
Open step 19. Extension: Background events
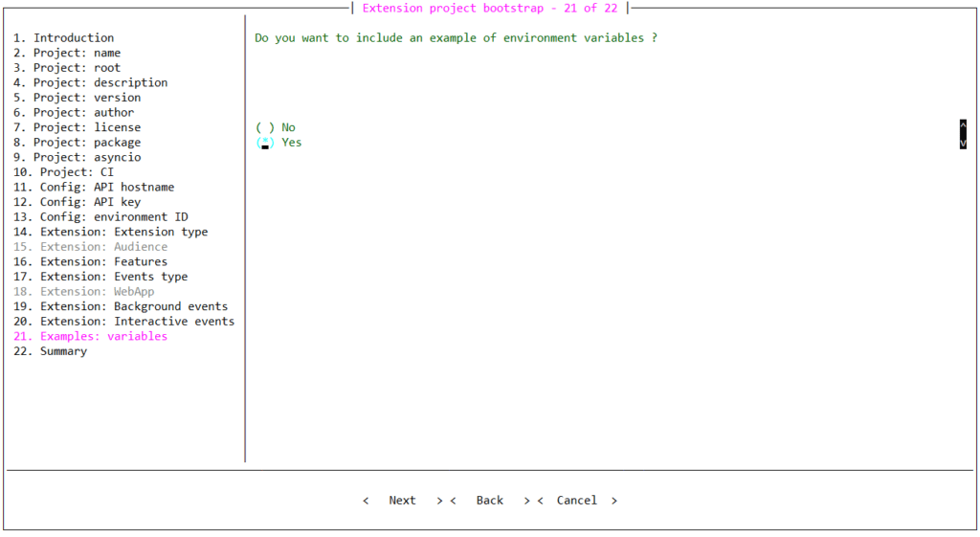pos(121,306)
